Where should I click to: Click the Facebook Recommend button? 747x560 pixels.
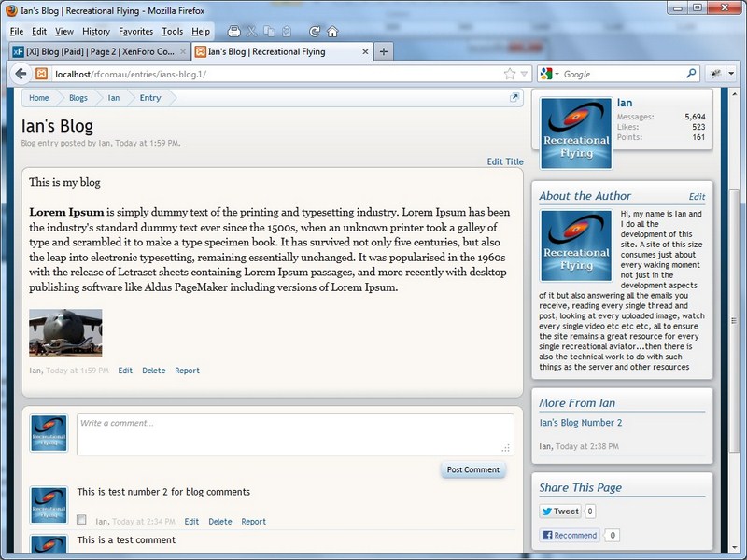point(571,535)
